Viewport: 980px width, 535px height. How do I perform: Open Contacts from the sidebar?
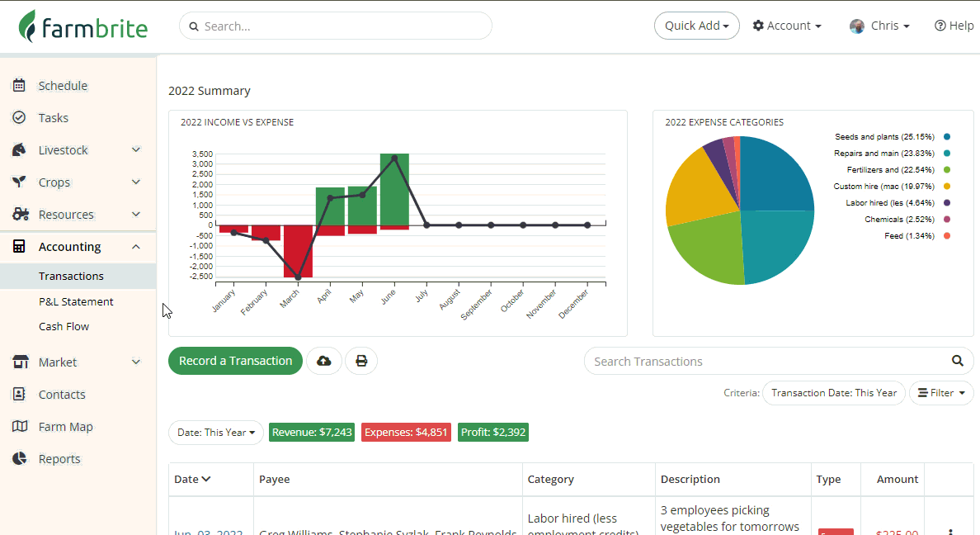[x=62, y=394]
